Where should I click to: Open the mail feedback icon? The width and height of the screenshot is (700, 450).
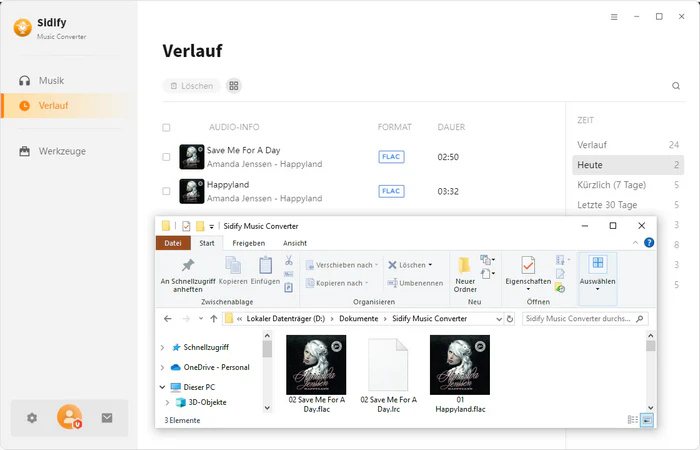[107, 418]
